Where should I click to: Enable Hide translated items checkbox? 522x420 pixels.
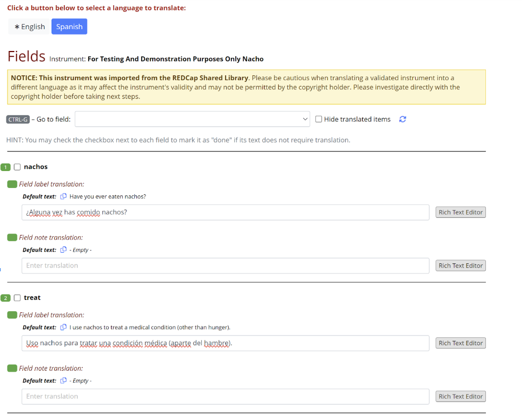(x=319, y=119)
